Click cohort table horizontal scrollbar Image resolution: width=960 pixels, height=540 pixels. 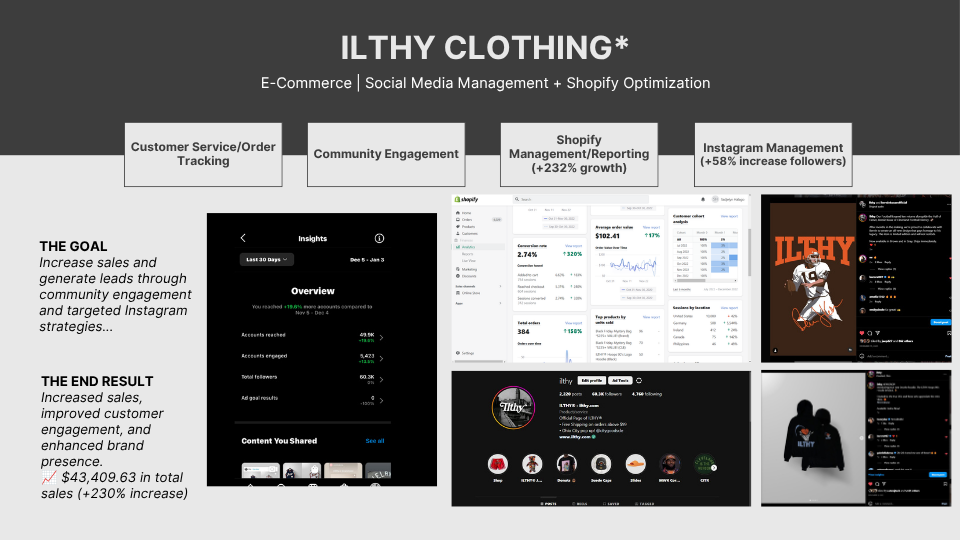(x=690, y=281)
